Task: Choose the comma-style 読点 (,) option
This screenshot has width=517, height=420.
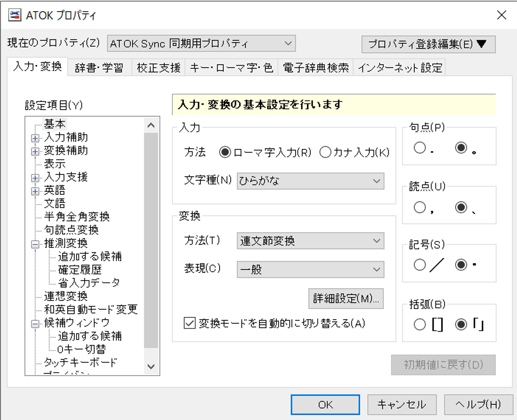Action: tap(420, 207)
